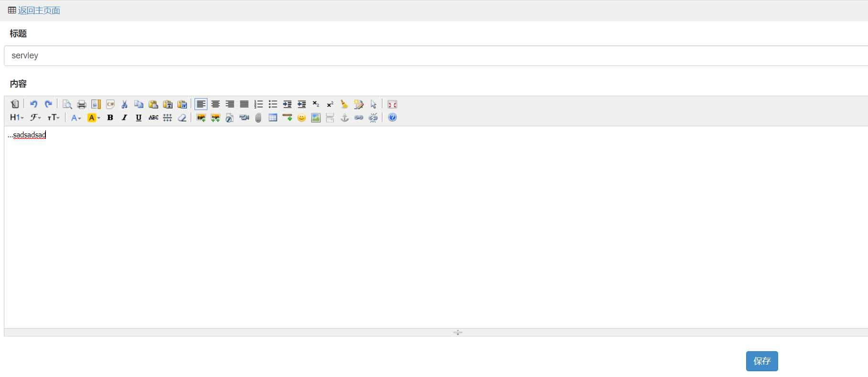
Task: Insert a template via toolbar
Action: [96, 104]
